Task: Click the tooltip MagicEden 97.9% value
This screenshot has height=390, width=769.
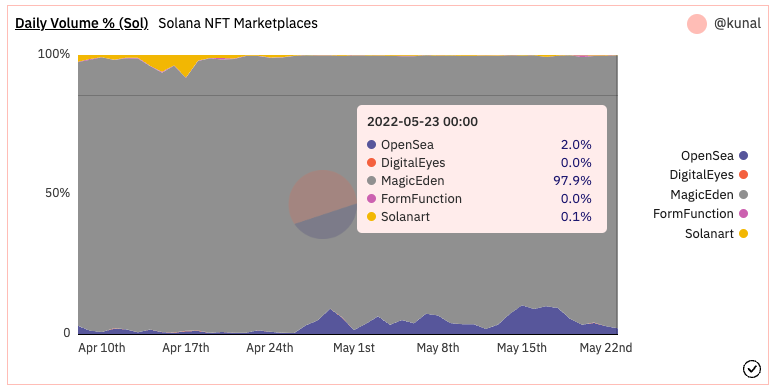Action: [572, 181]
